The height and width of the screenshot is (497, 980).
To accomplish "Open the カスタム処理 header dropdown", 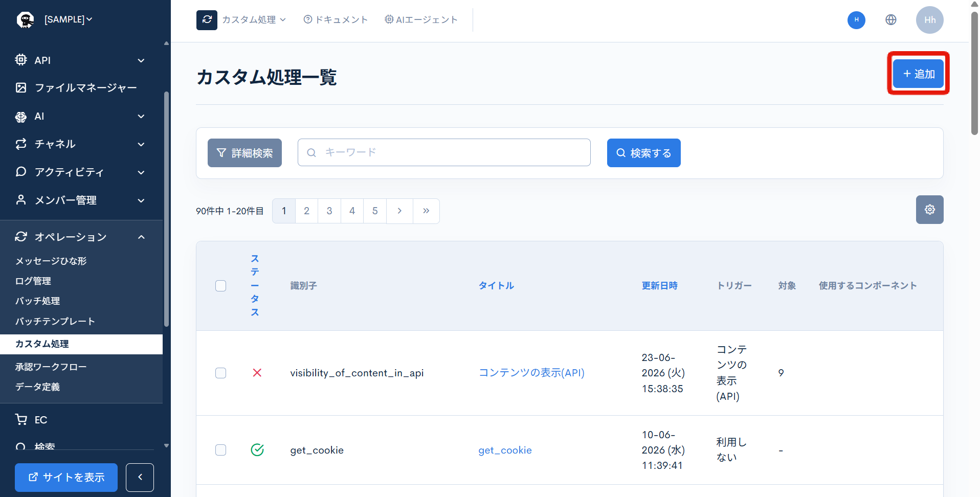I will [x=254, y=20].
